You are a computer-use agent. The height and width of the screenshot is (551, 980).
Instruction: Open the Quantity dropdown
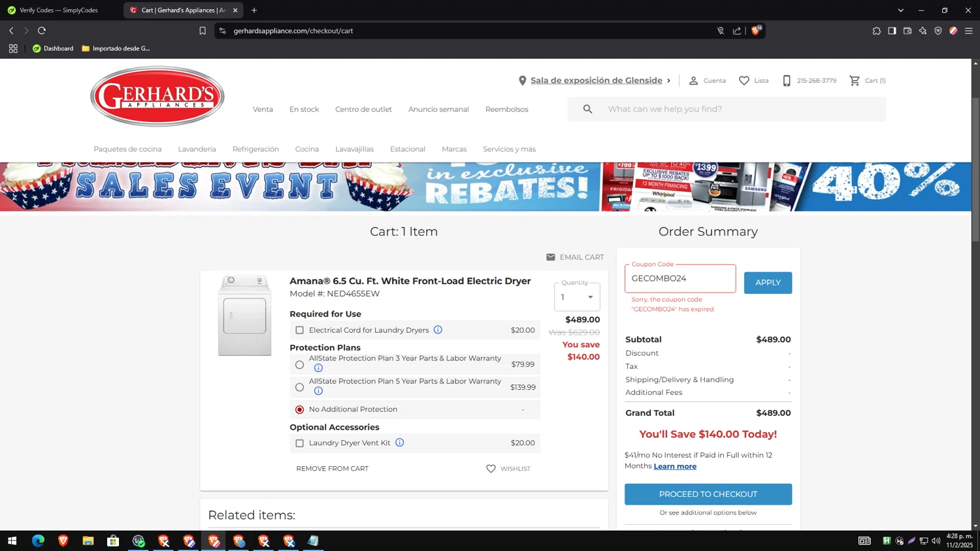coord(577,297)
